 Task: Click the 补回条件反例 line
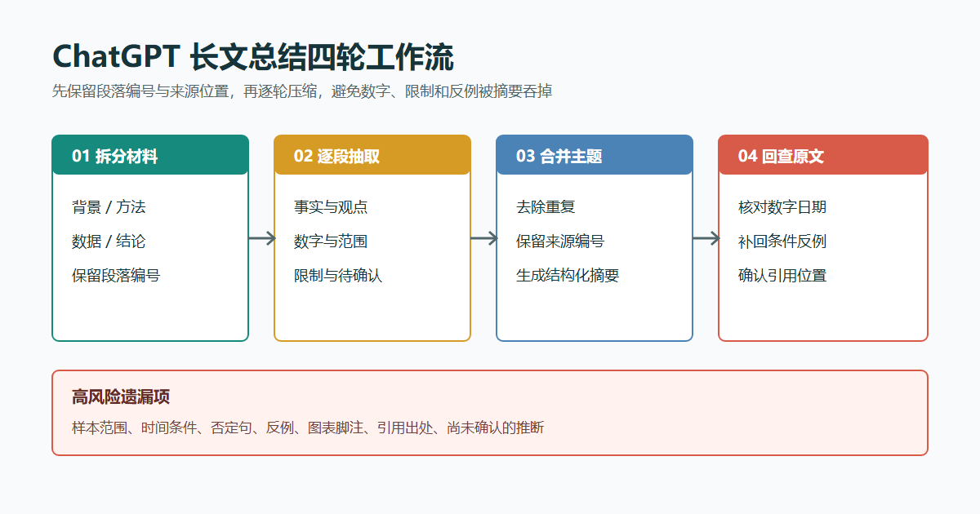(x=782, y=241)
